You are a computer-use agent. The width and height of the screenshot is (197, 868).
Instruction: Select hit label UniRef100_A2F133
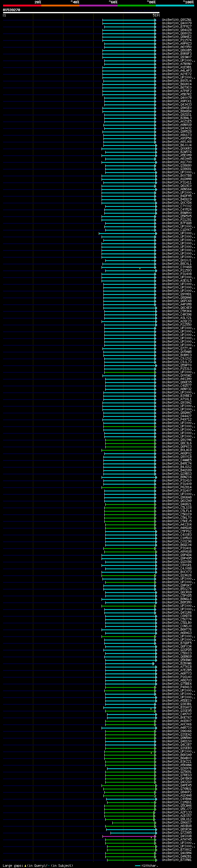[177, 812]
